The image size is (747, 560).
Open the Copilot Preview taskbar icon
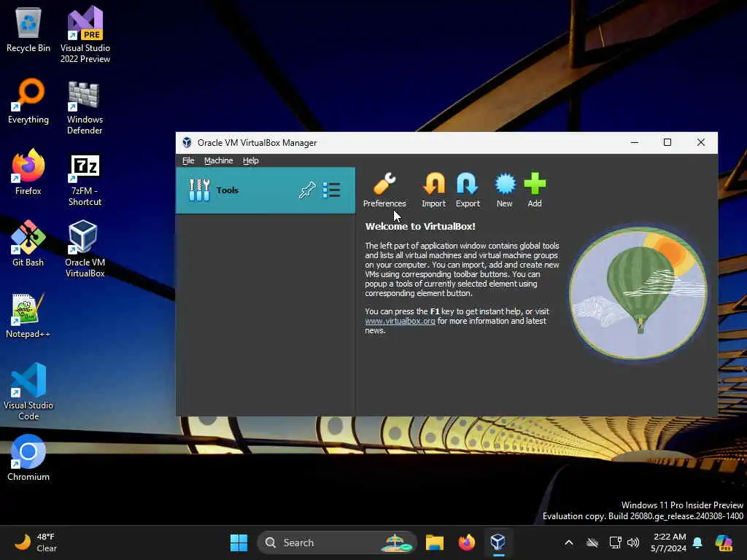pyautogui.click(x=724, y=542)
